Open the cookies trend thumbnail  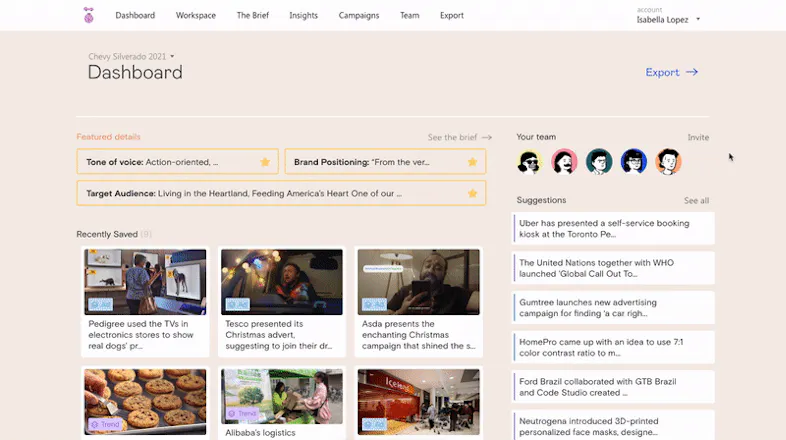click(145, 402)
